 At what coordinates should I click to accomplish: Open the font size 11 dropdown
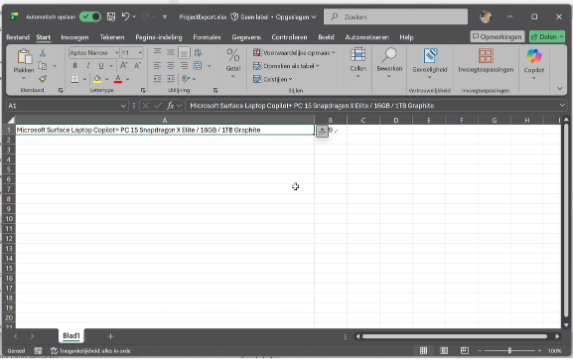(x=140, y=53)
